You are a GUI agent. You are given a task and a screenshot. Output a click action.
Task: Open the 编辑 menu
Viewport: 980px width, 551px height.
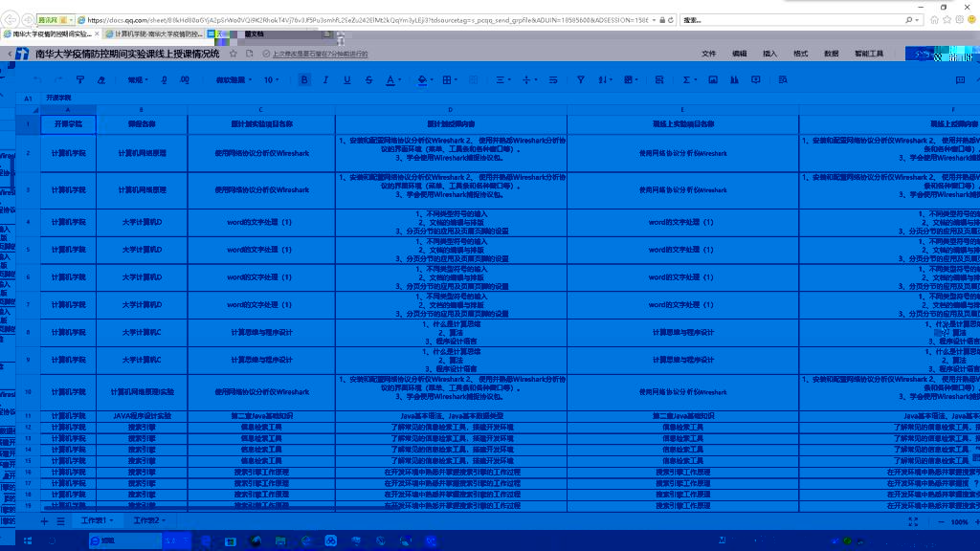pos(740,54)
